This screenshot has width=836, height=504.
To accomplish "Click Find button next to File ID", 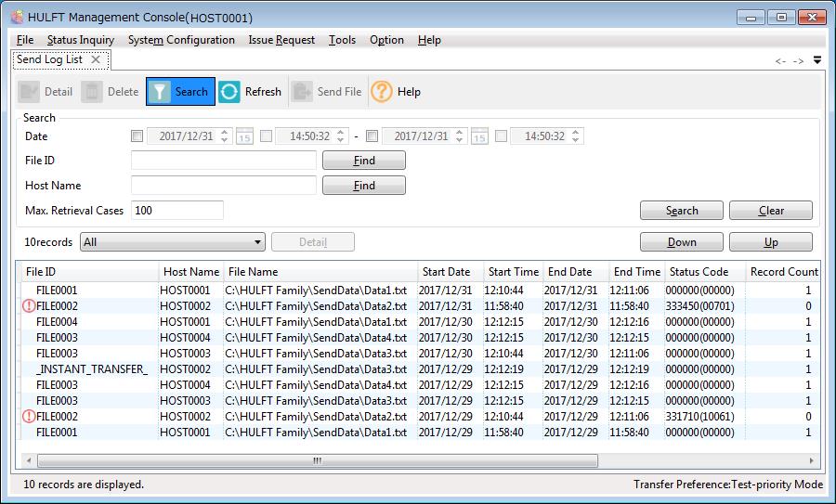I will click(364, 161).
